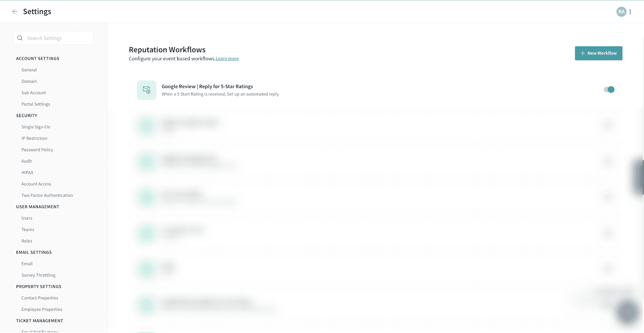
Task: Create a New Workflow
Action: tap(599, 53)
